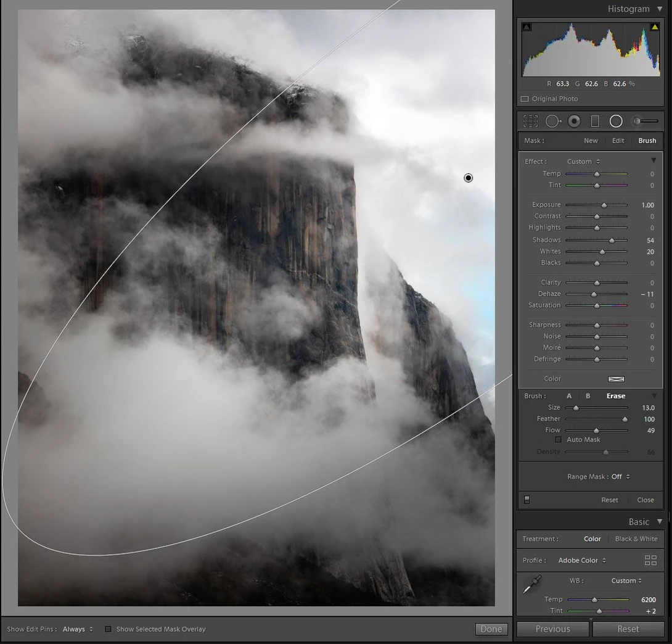Screen dimensions: 672x644
Task: Collapse the Effect sliders triangle
Action: coord(654,160)
